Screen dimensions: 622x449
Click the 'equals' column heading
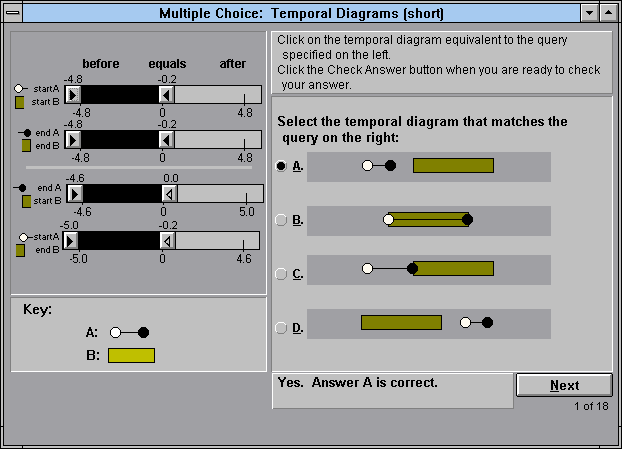(x=167, y=64)
